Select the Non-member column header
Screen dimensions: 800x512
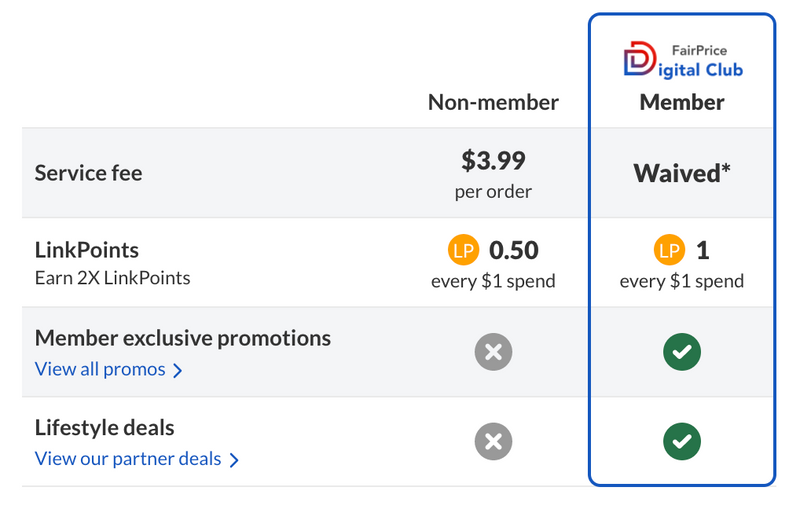[x=493, y=103]
